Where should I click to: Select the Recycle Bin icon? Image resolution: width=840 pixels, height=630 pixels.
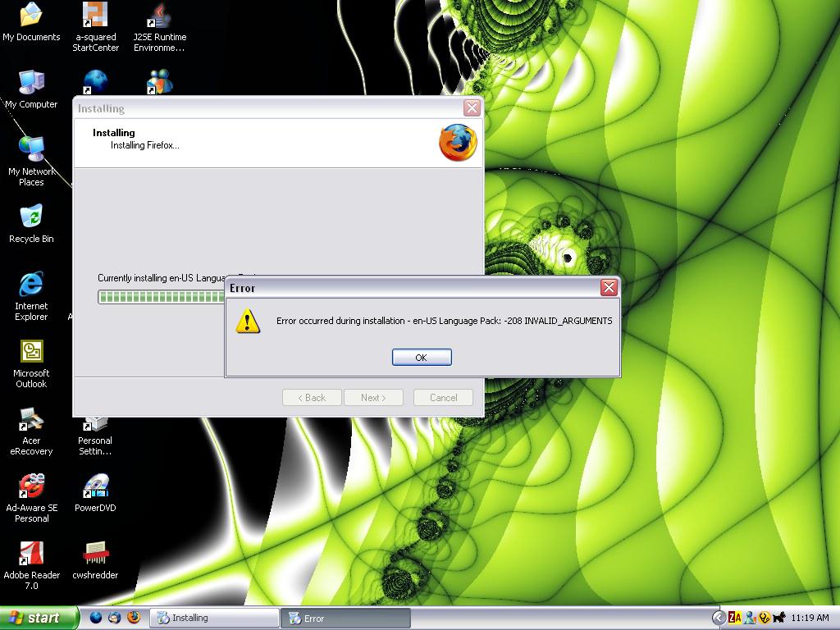click(31, 224)
